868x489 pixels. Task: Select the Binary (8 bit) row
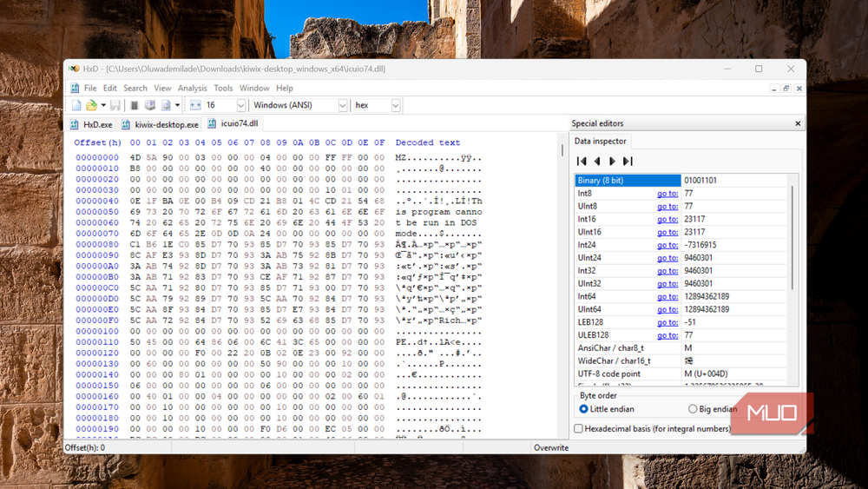[681, 181]
